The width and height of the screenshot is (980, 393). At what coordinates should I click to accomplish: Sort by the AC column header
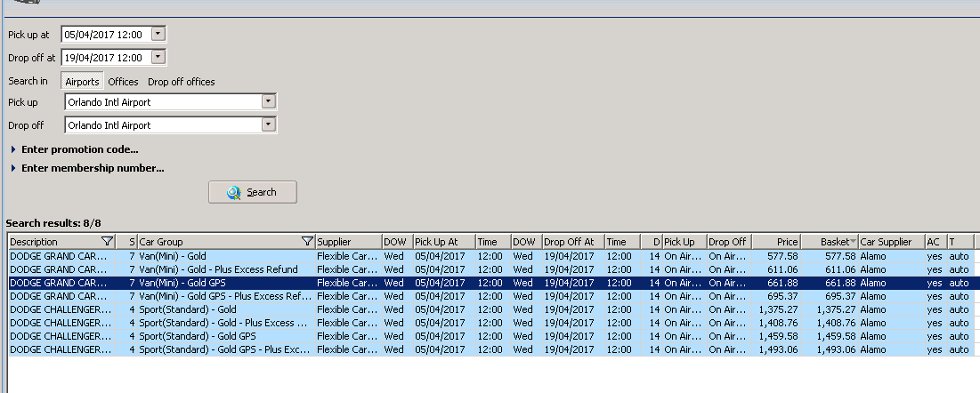pyautogui.click(x=936, y=242)
